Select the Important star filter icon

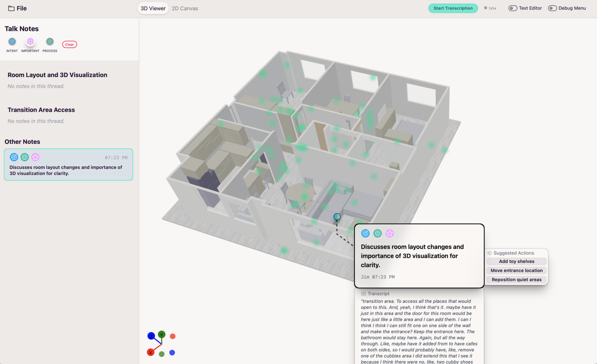[30, 42]
